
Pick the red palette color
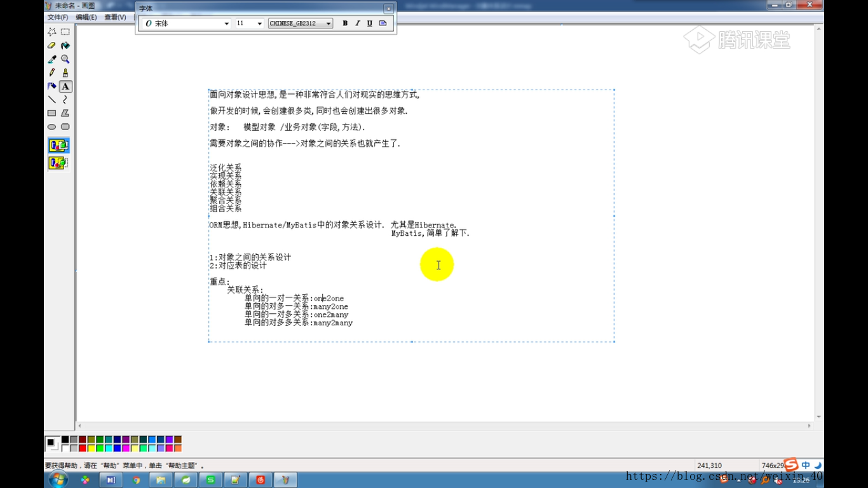click(x=83, y=449)
